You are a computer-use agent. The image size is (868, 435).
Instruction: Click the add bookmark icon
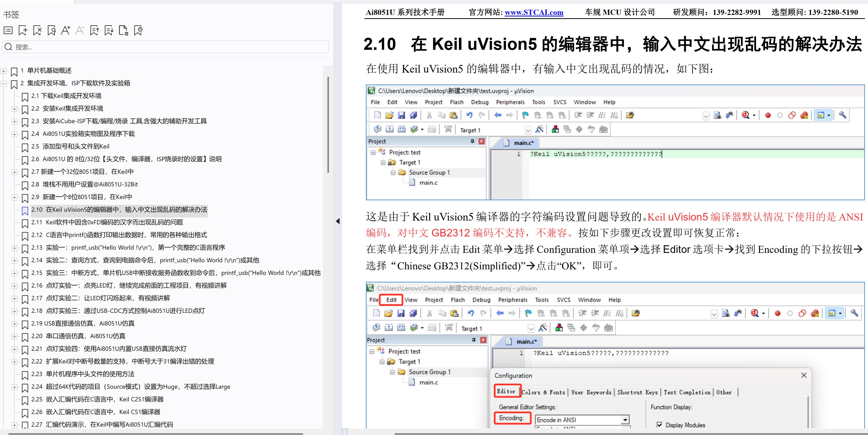tap(23, 31)
